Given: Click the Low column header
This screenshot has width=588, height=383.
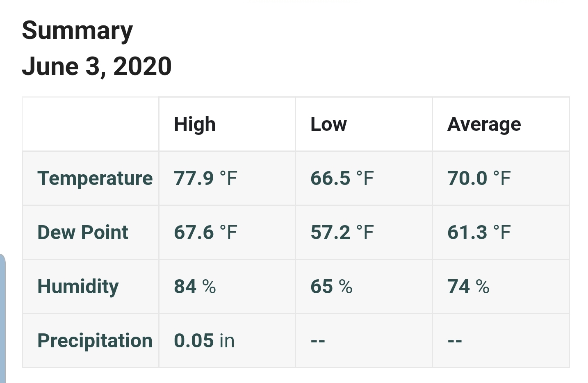Looking at the screenshot, I should pos(328,124).
